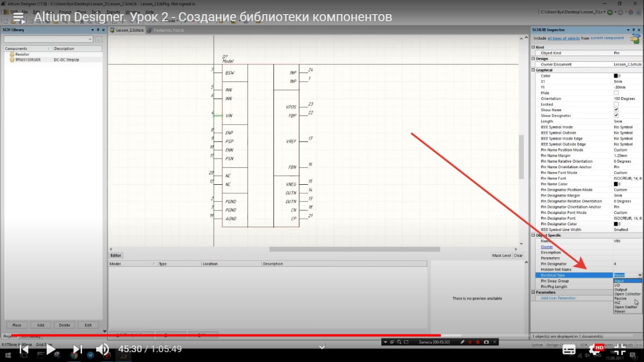
Task: Select the TPS65130RGER component
Action: 28,59
